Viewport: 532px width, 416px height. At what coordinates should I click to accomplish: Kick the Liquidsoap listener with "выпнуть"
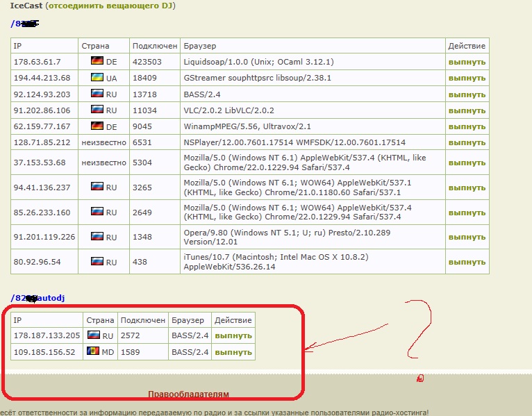click(467, 62)
